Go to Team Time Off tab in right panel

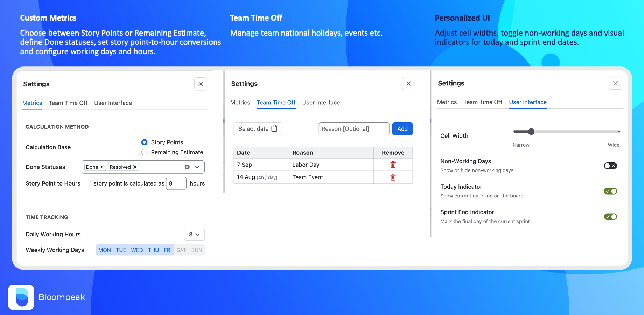483,102
